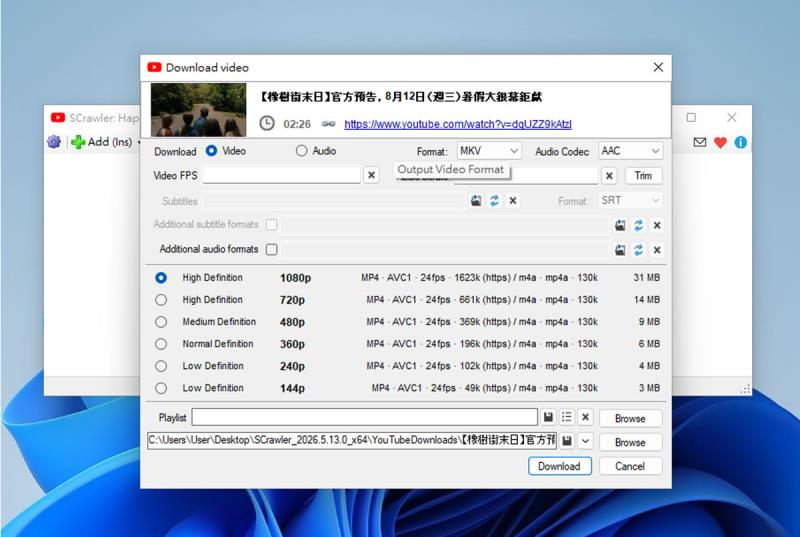Click the Subtitles text field

coord(334,200)
